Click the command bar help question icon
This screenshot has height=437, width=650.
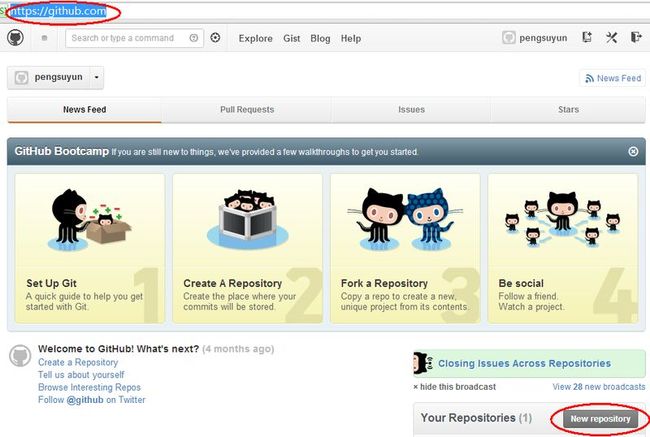(x=194, y=38)
